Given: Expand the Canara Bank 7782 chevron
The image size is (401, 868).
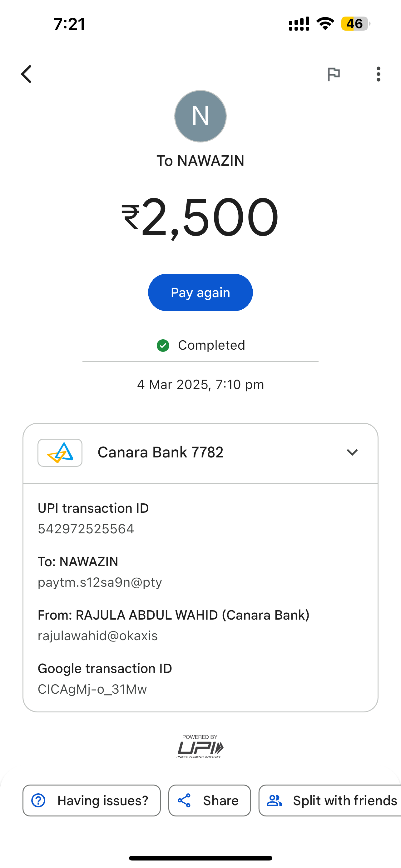Looking at the screenshot, I should [x=352, y=452].
